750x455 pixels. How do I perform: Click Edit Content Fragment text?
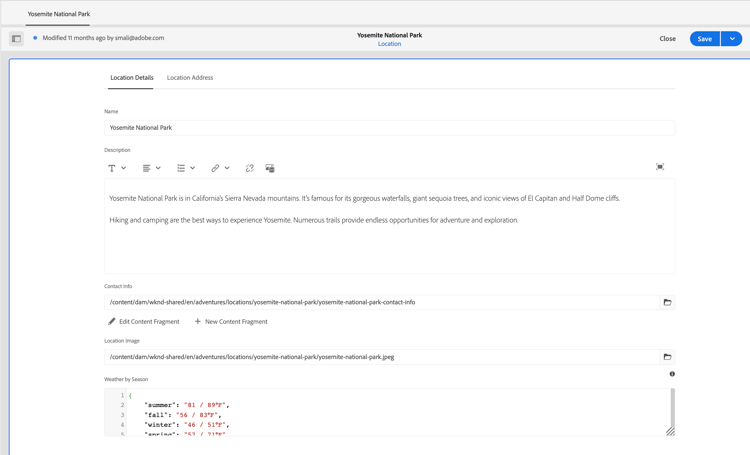pos(149,322)
